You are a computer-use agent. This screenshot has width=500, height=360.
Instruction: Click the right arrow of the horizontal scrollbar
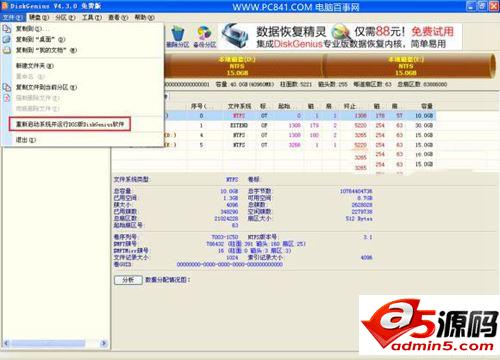(104, 343)
